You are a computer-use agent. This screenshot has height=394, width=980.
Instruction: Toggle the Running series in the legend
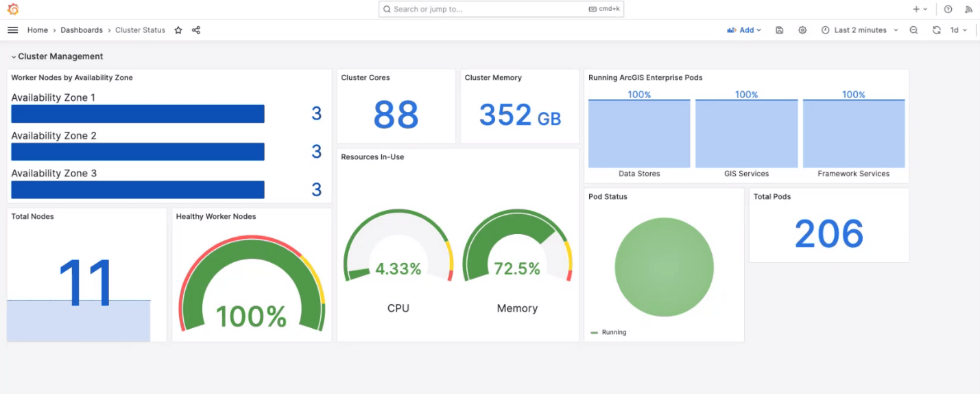click(614, 332)
